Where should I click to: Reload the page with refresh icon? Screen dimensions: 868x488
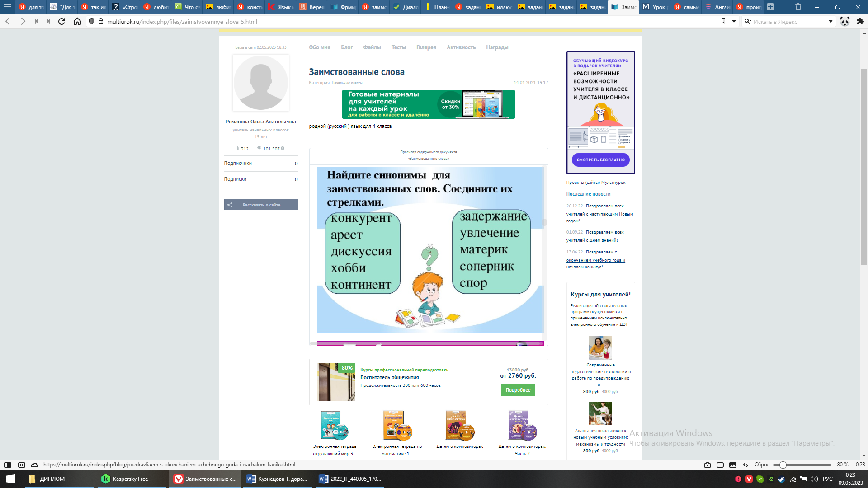point(62,21)
